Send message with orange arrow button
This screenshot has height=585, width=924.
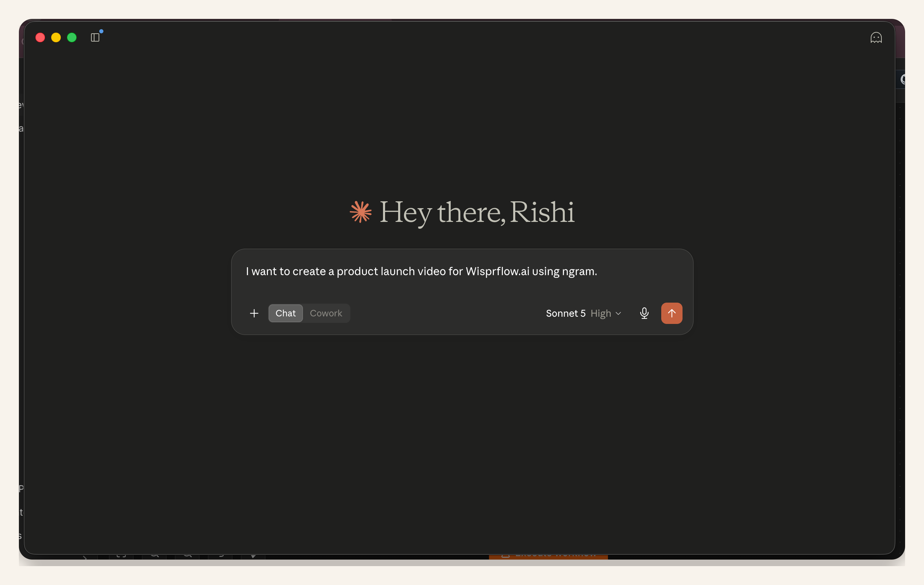[x=672, y=313]
